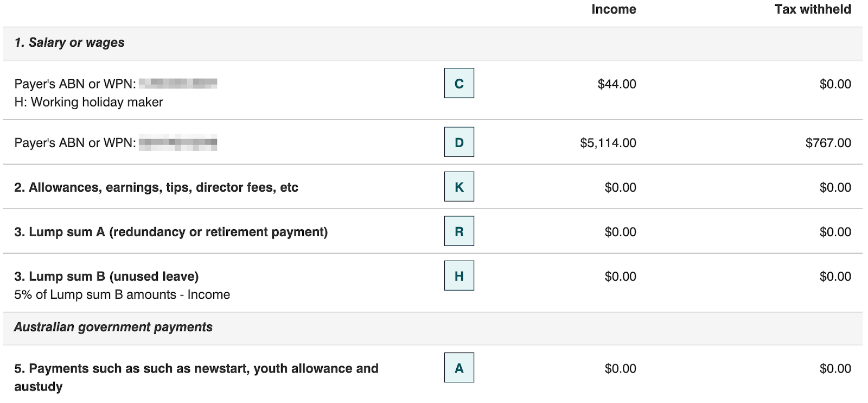Click the Income column header
The height and width of the screenshot is (403, 868).
tap(614, 9)
